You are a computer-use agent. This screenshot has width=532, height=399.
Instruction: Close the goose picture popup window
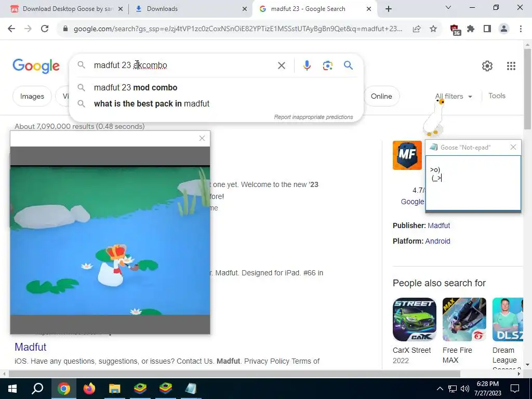click(x=202, y=138)
